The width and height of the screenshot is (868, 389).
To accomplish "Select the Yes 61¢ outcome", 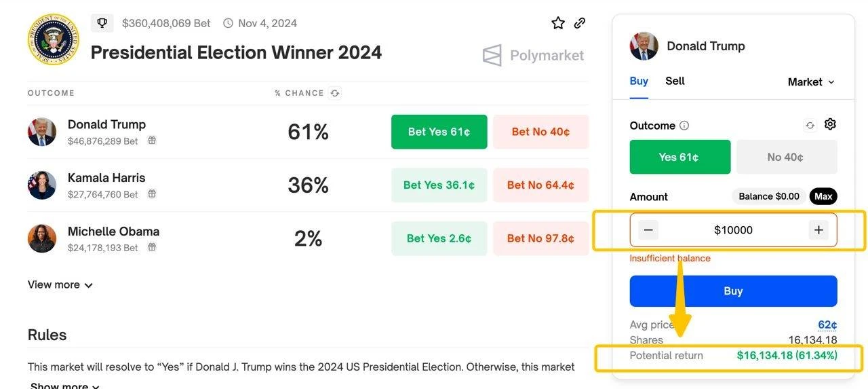I will (x=679, y=157).
